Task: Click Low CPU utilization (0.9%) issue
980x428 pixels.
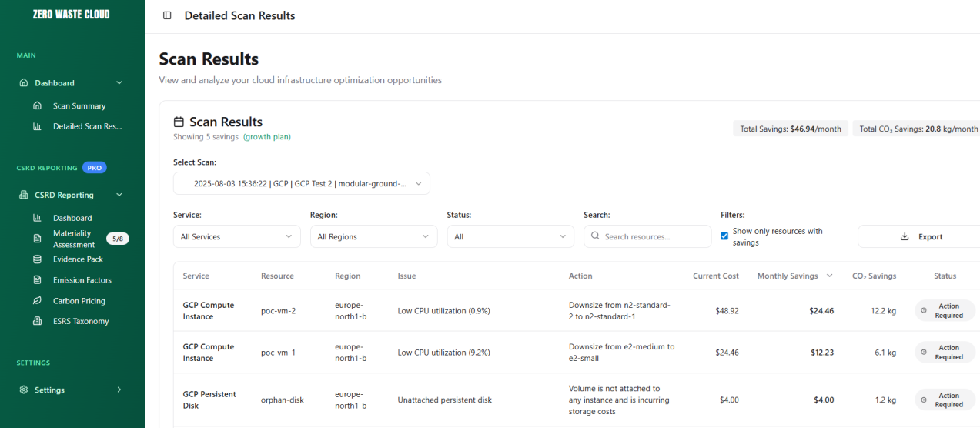Action: click(x=443, y=311)
